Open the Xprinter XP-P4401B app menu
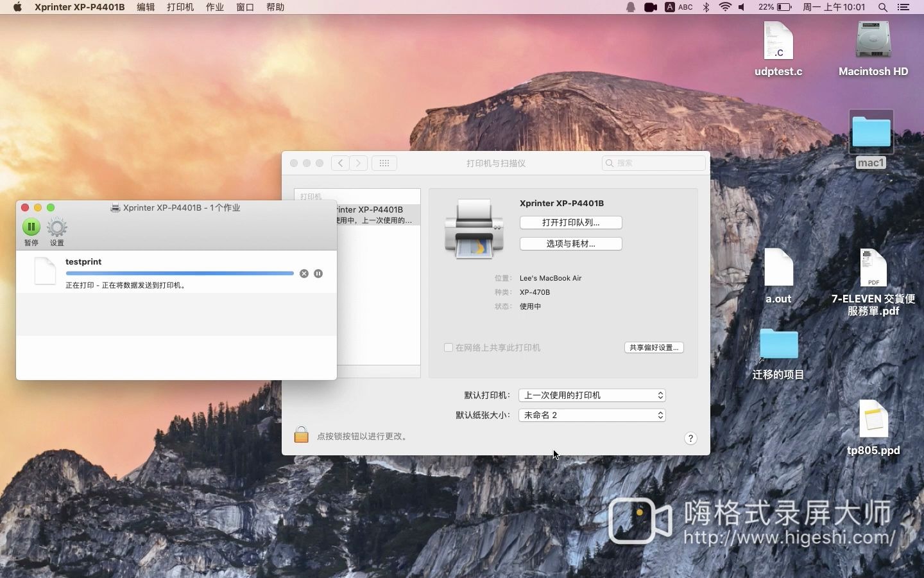The width and height of the screenshot is (924, 578). point(80,7)
